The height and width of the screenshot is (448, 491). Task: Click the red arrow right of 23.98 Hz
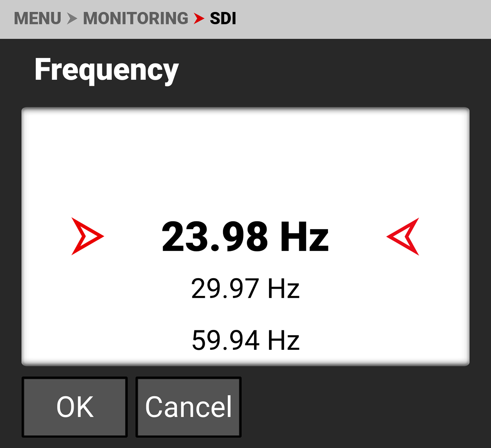[403, 236]
